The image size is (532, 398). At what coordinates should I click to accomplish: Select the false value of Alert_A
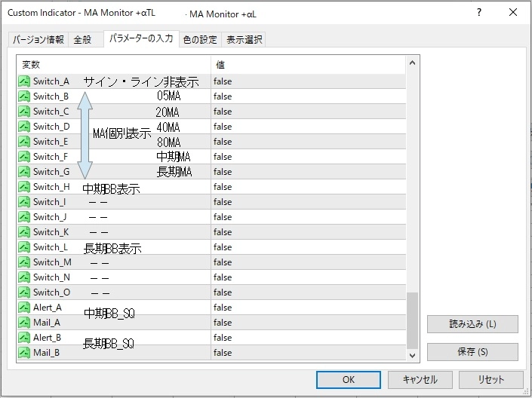(223, 308)
